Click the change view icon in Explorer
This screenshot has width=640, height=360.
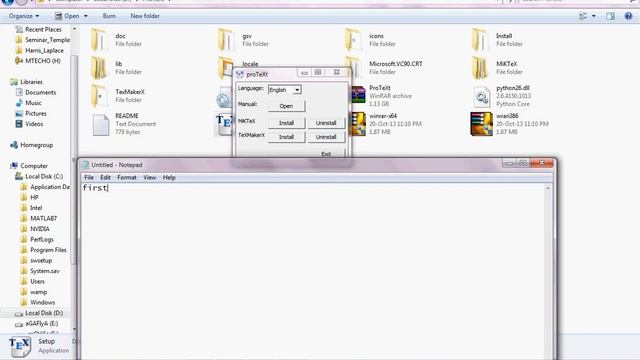click(583, 16)
